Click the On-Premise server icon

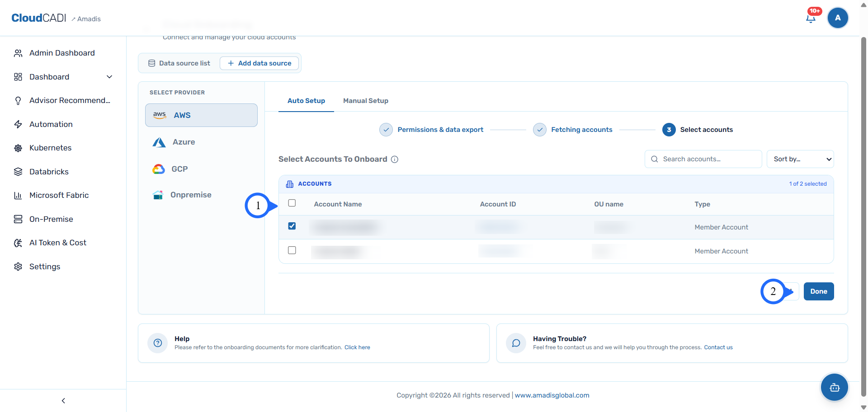[18, 219]
